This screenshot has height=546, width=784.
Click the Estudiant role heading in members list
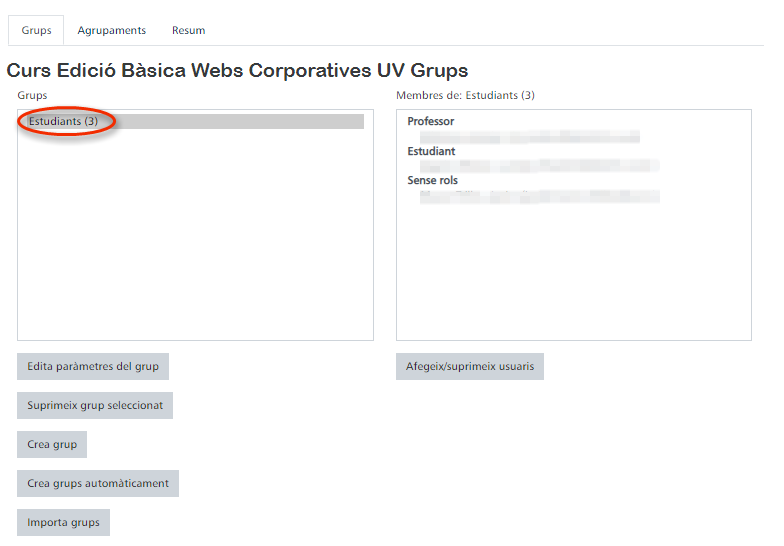click(431, 152)
